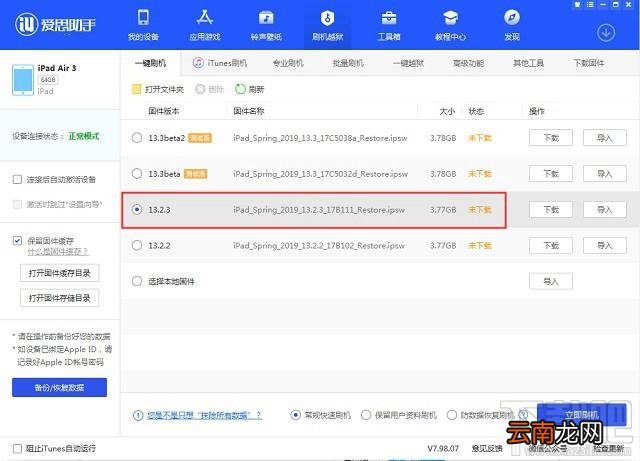The image size is (640, 461).
Task: Click the 刷新 refresh toolbar button
Action: [249, 89]
